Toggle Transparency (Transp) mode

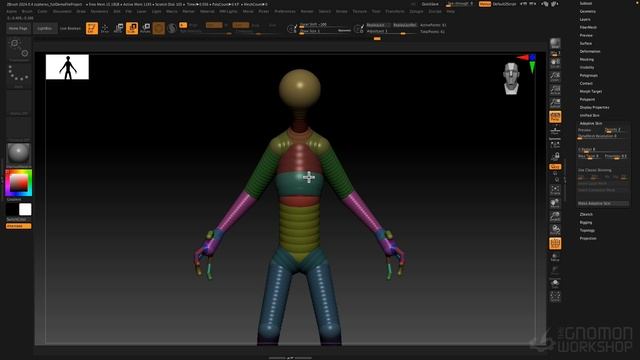point(555,257)
